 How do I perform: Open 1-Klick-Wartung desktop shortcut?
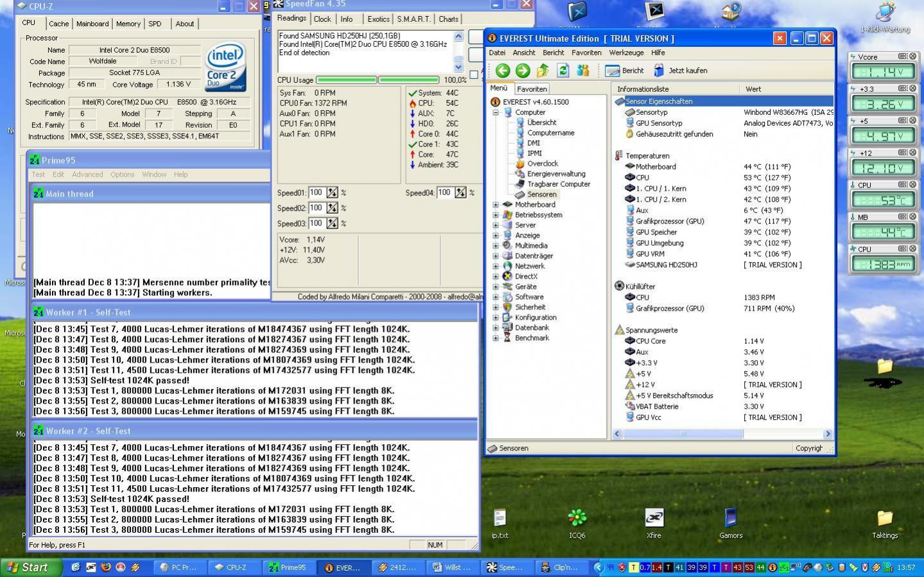(885, 17)
